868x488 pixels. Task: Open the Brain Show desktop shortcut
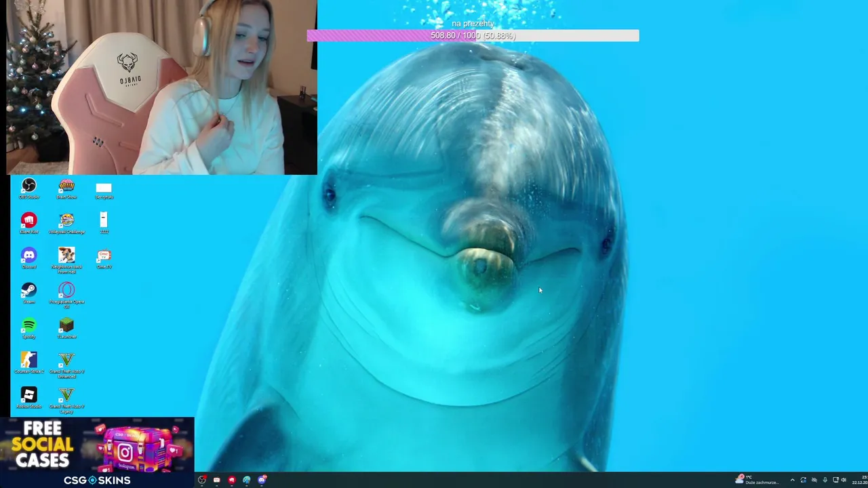[66, 188]
